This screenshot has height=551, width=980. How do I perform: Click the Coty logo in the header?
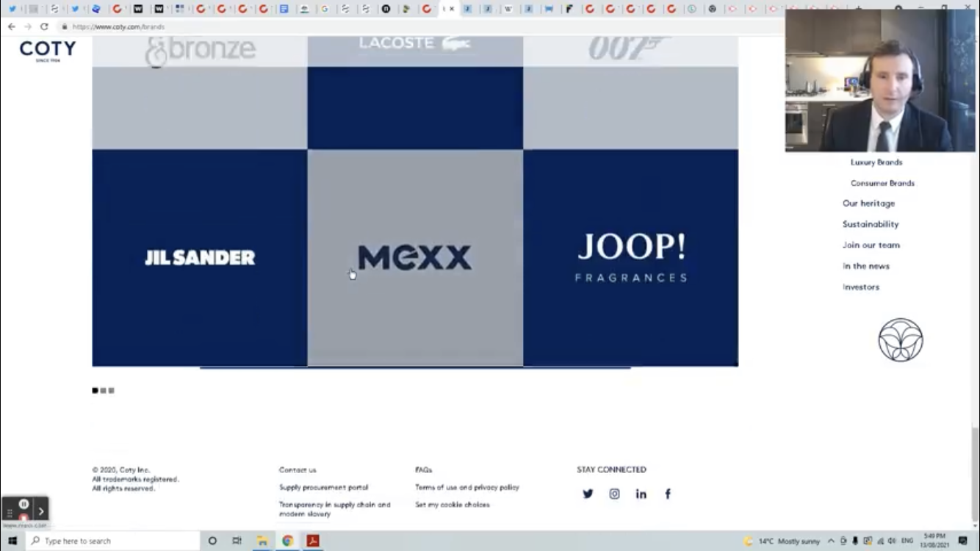(x=47, y=50)
